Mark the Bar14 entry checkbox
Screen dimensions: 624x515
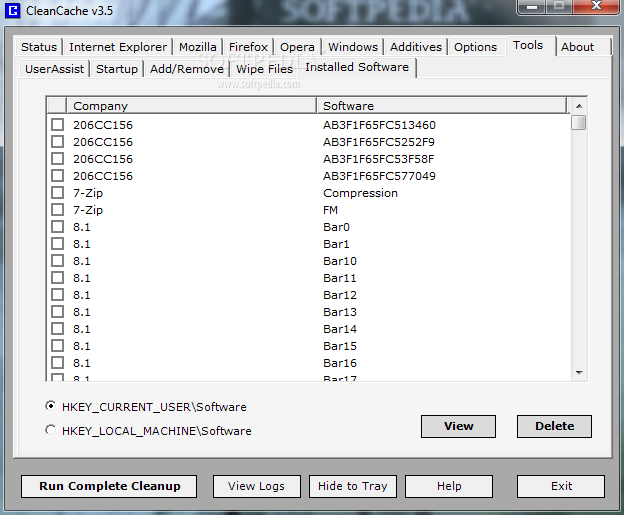[57, 329]
